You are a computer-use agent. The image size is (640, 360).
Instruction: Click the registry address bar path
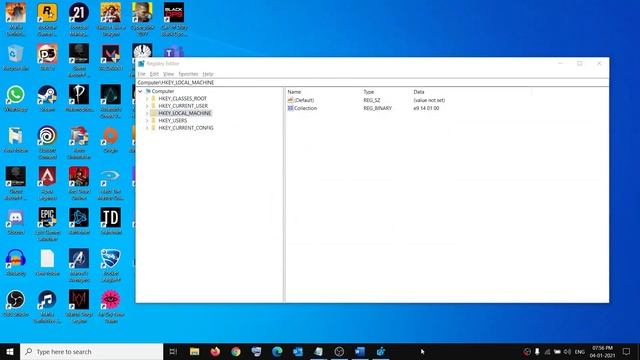(x=372, y=82)
